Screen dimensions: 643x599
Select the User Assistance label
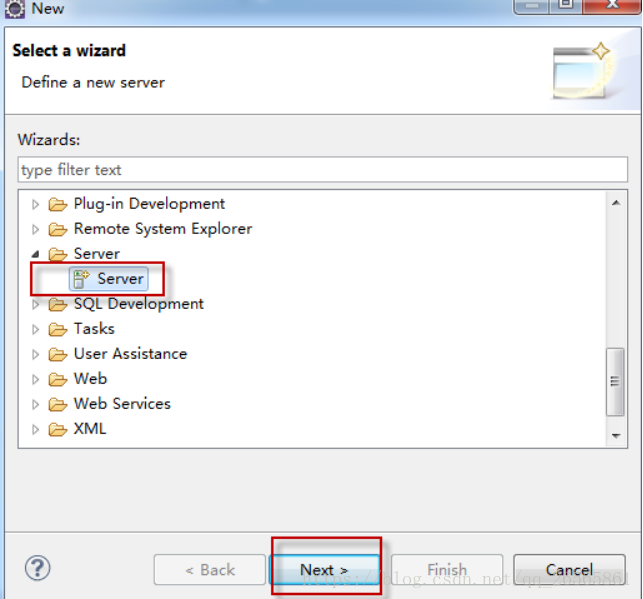point(130,354)
